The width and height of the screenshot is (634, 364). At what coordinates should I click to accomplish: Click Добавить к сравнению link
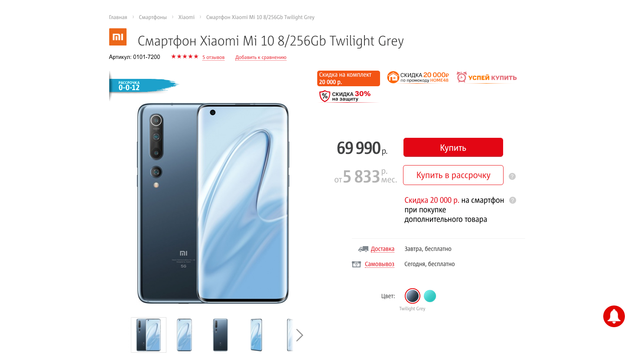(x=261, y=57)
